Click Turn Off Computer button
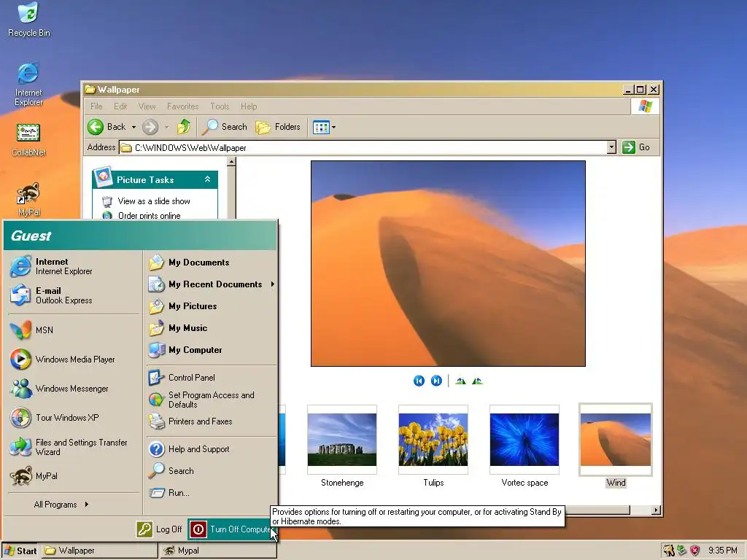 231,529
